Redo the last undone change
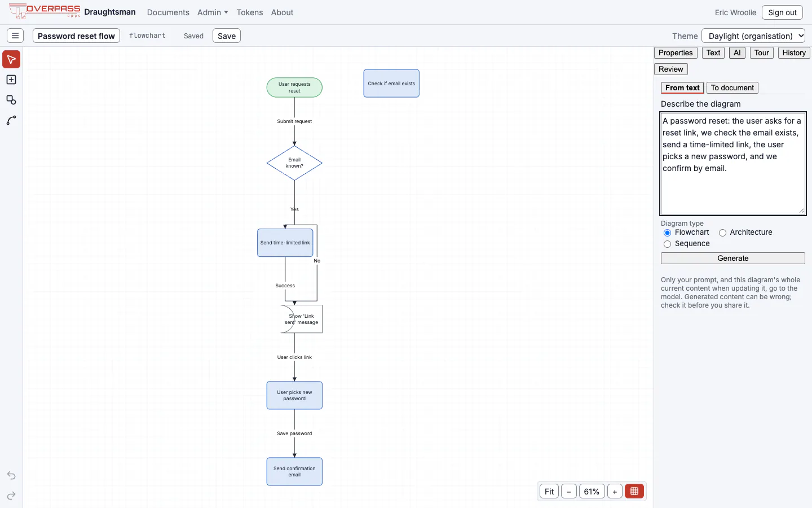The height and width of the screenshot is (508, 812). pos(11,496)
